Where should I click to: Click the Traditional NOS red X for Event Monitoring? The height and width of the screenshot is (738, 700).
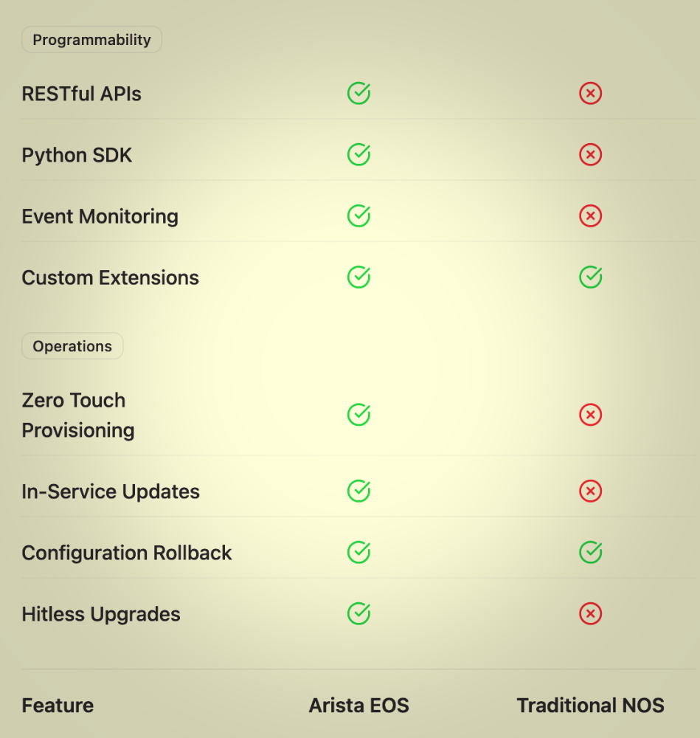click(590, 216)
